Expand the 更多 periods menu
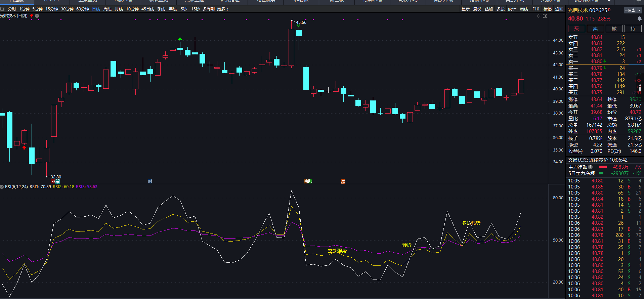Screen dimensions: 644x299 pyautogui.click(x=222, y=9)
